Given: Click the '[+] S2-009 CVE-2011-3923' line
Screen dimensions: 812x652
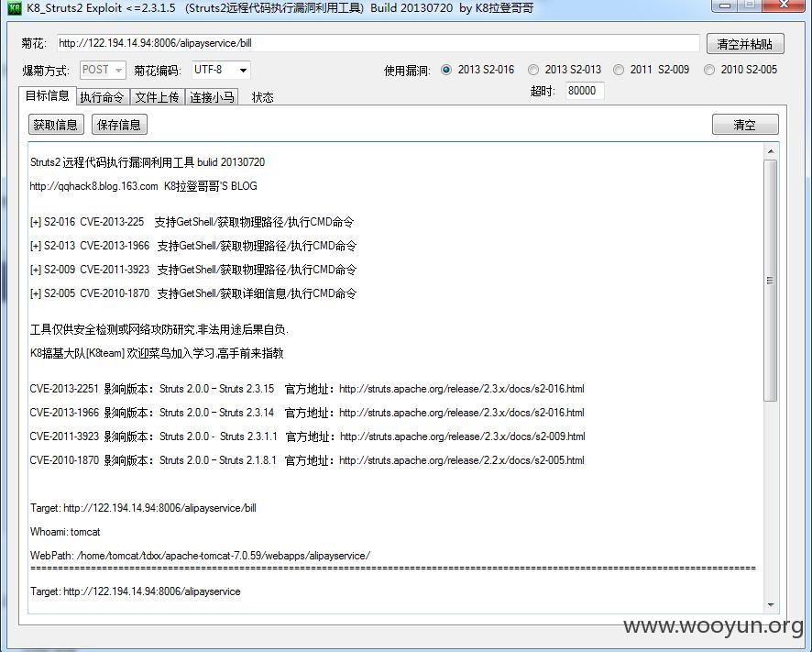Looking at the screenshot, I should pyautogui.click(x=193, y=270).
